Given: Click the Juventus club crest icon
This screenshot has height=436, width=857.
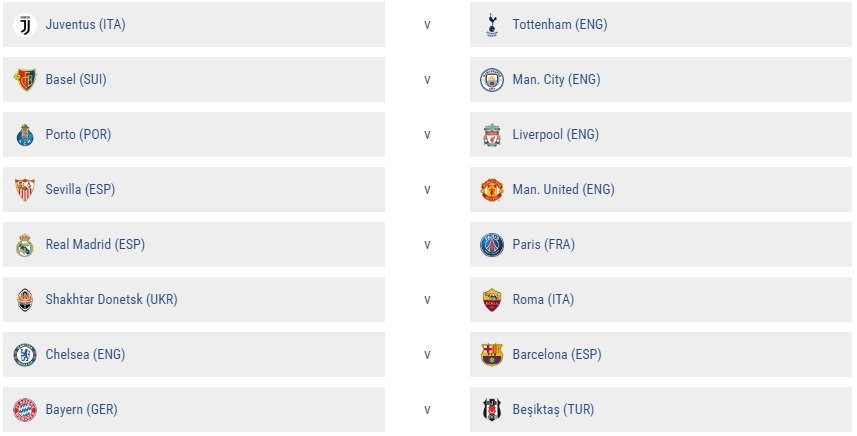Looking at the screenshot, I should click(25, 25).
